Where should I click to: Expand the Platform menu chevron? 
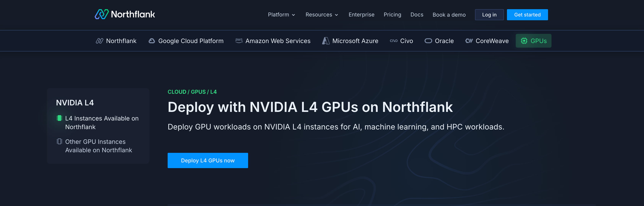tap(293, 15)
